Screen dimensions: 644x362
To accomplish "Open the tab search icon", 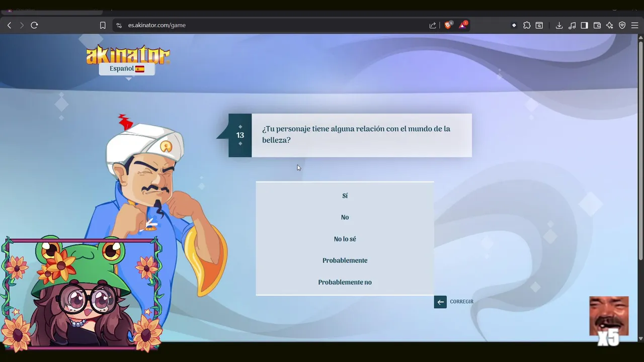I will 539,25.
